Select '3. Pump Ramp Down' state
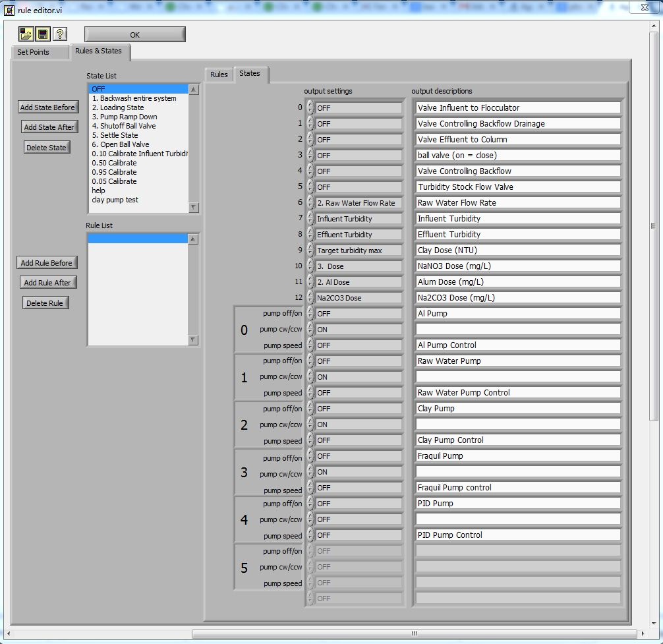 (138, 117)
